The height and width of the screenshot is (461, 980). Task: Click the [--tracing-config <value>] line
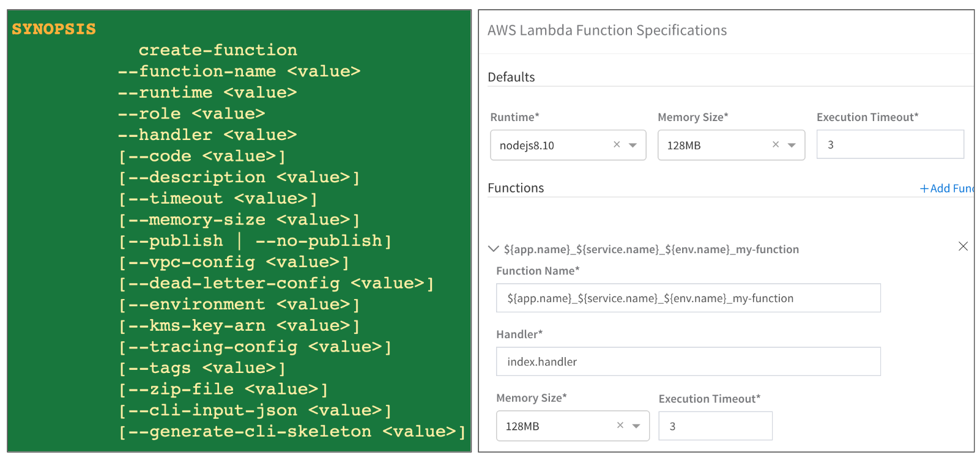[x=255, y=347]
